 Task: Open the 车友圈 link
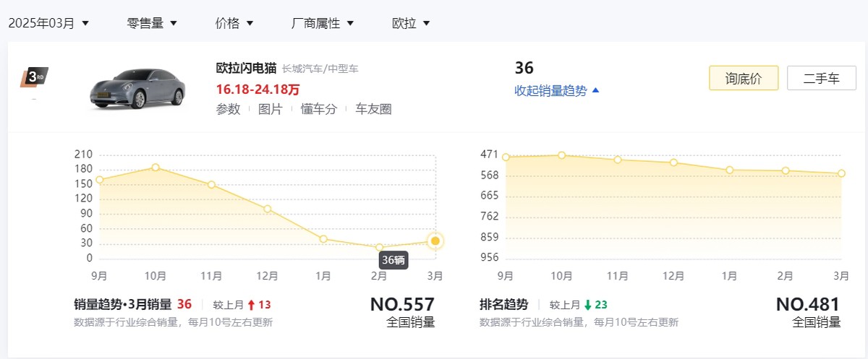pos(373,109)
